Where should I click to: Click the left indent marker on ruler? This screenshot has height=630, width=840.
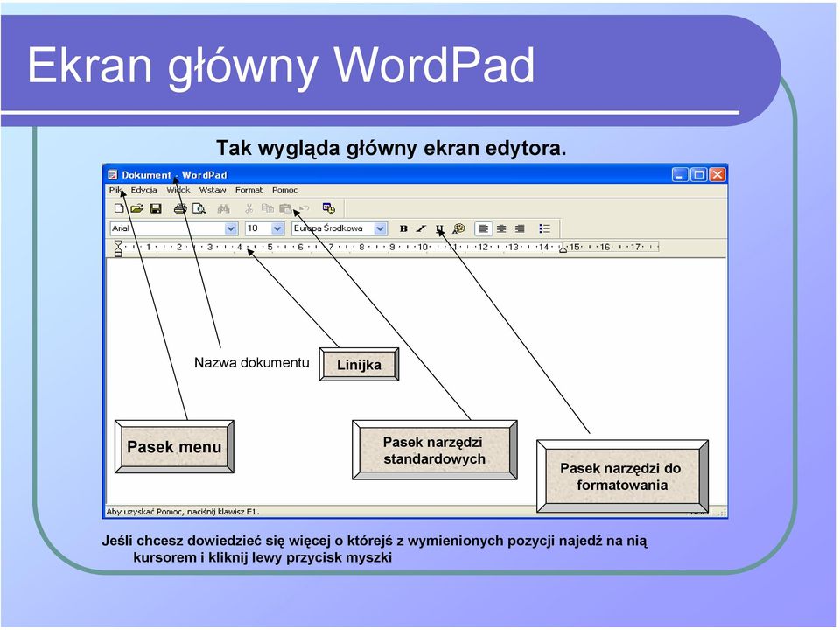(x=118, y=248)
